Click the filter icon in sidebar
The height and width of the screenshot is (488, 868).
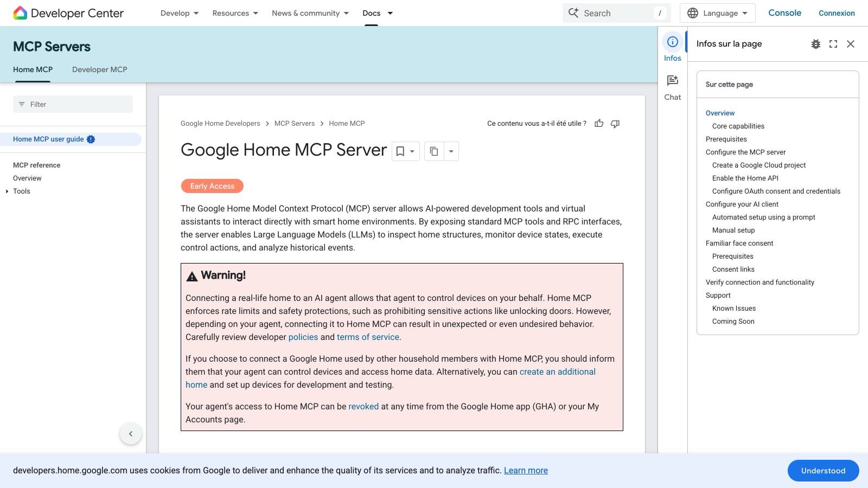pyautogui.click(x=22, y=104)
